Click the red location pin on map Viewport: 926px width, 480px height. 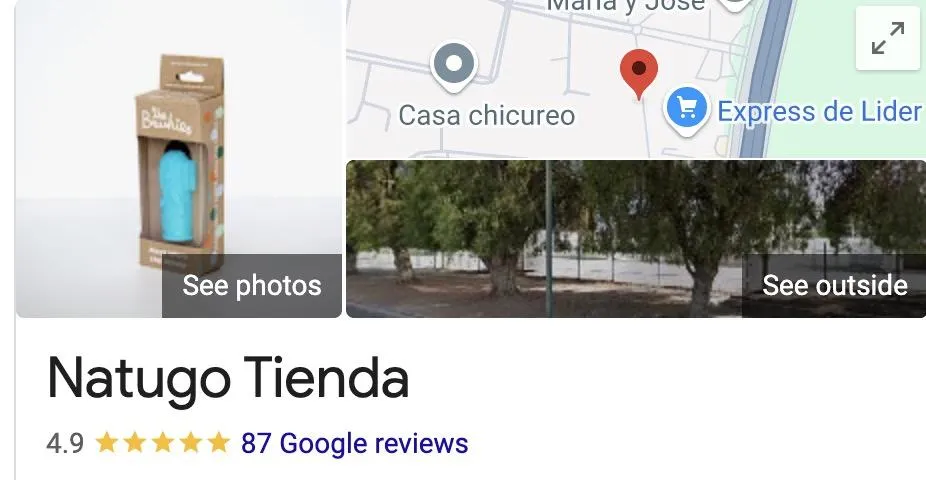tap(638, 73)
